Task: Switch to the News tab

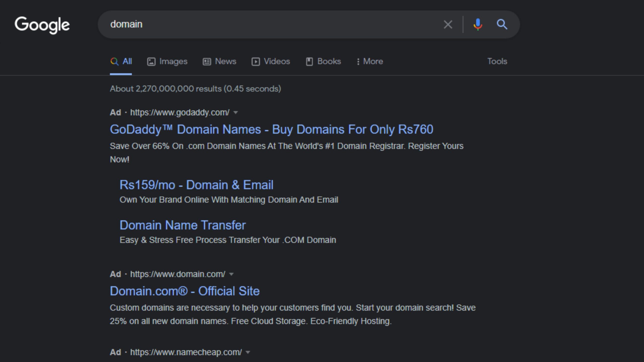Action: click(x=220, y=61)
